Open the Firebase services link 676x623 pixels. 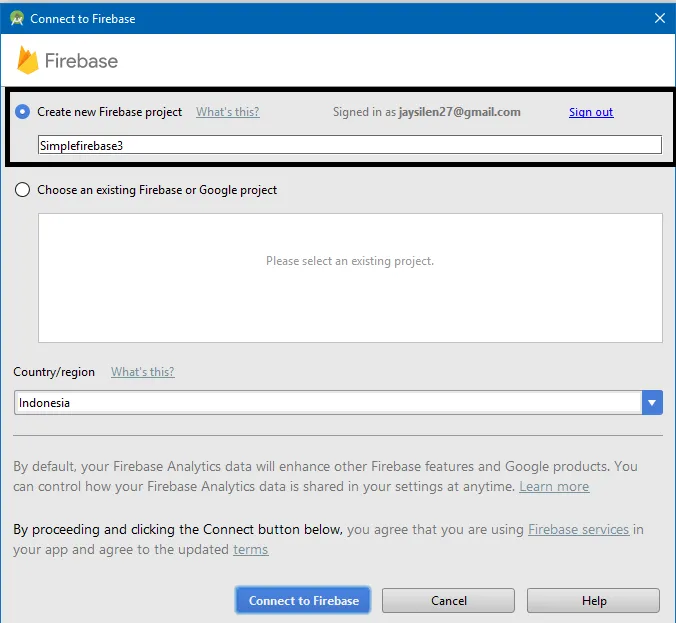click(578, 529)
